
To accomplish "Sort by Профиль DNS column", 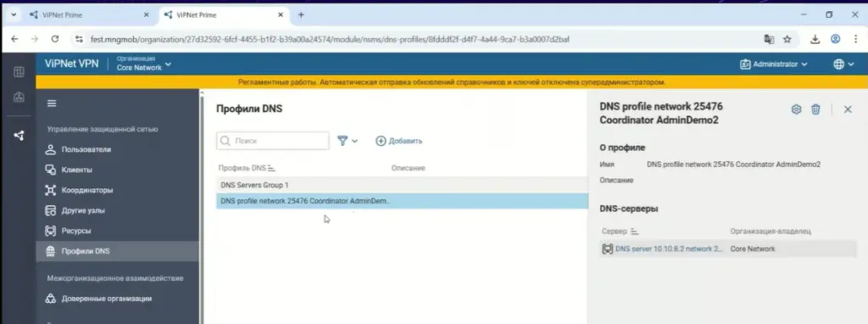I will click(247, 168).
